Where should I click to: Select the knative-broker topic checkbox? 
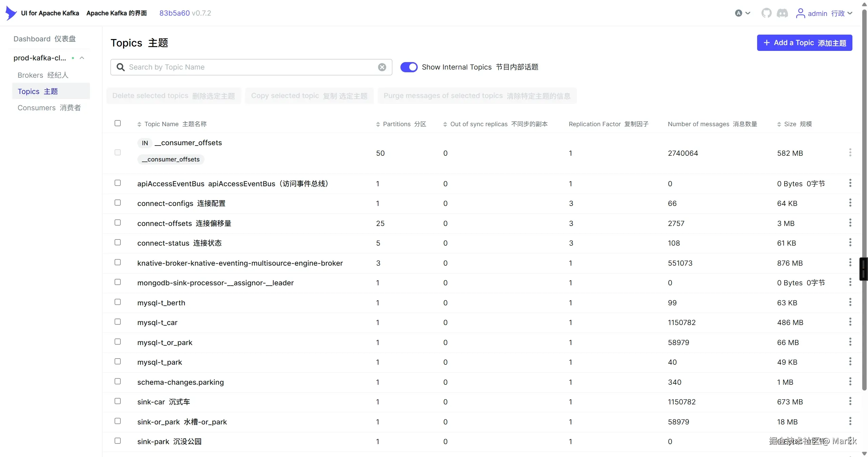coord(118,262)
